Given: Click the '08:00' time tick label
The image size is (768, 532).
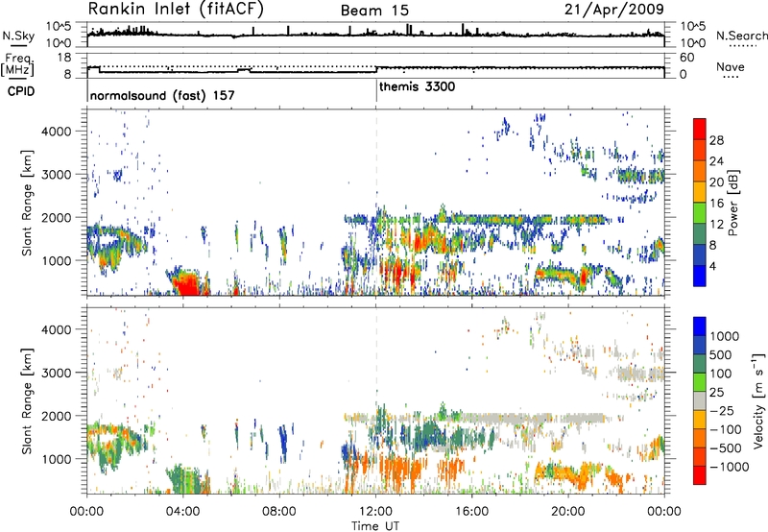Looking at the screenshot, I should point(279,512).
